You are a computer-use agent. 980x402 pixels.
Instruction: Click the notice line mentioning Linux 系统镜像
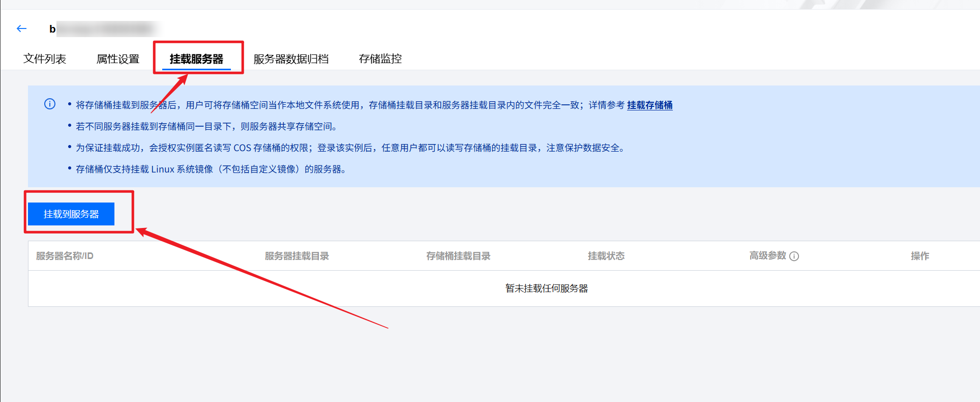(x=211, y=169)
